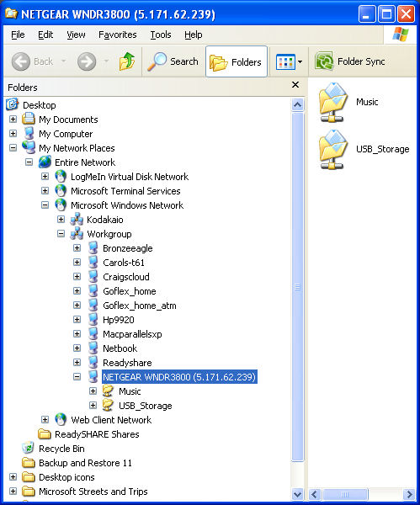Screen dimensions: 420x505
Task: Click folder tree scroll up arrow
Action: [297, 104]
